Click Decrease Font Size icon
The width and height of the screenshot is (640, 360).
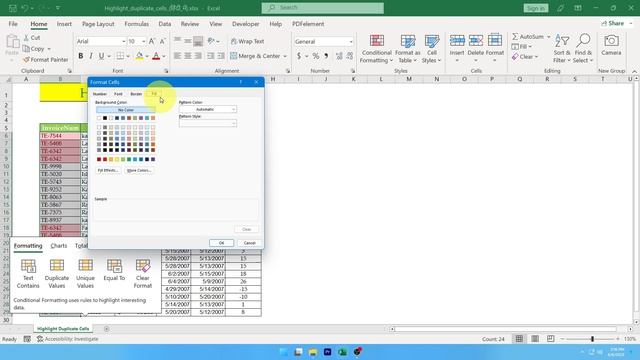point(162,41)
